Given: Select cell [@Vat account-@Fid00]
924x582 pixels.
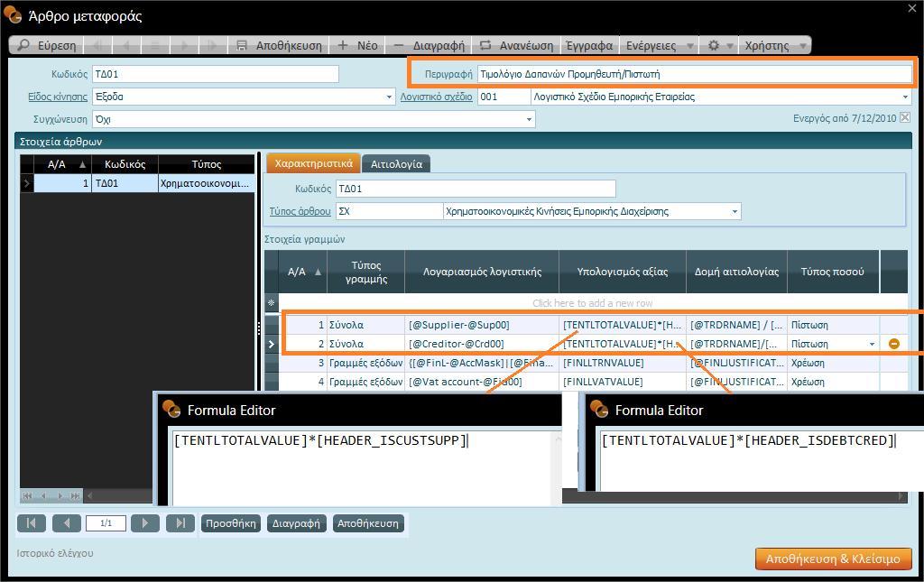Looking at the screenshot, I should coord(482,382).
